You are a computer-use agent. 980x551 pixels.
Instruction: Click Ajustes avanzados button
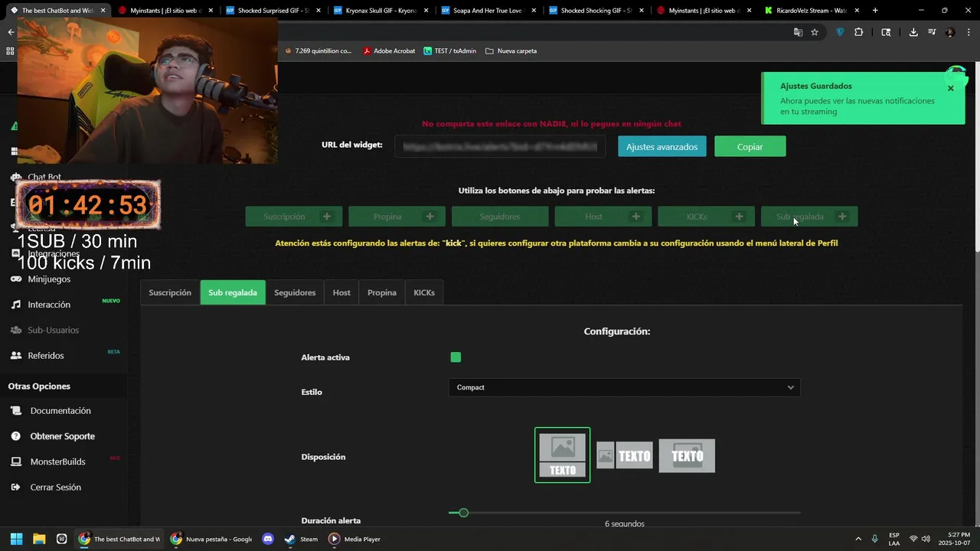(x=662, y=147)
